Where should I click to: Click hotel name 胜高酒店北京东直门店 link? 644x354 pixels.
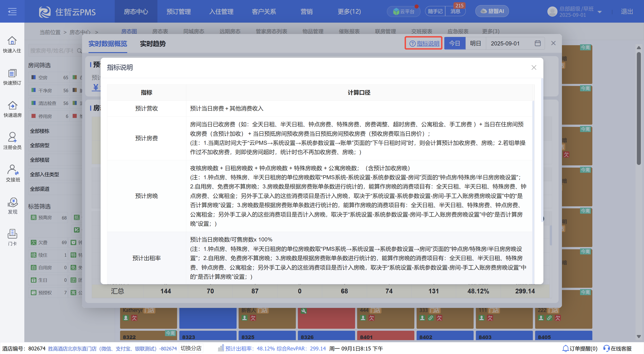[x=112, y=348]
